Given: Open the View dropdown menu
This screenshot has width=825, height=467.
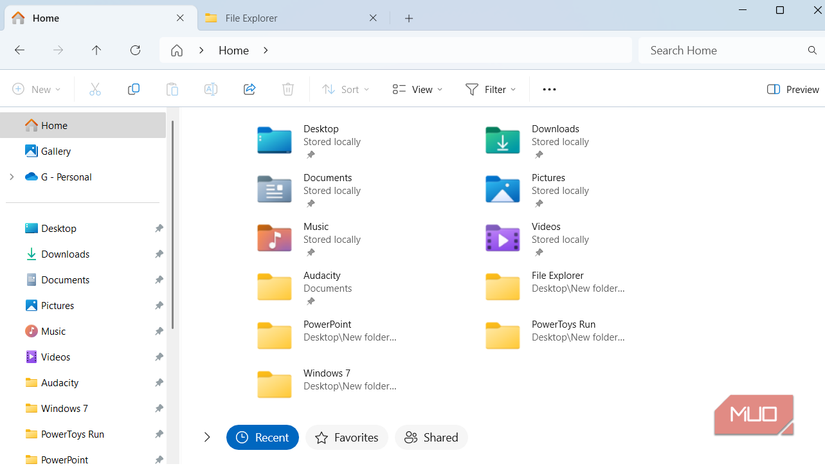Looking at the screenshot, I should tap(417, 89).
